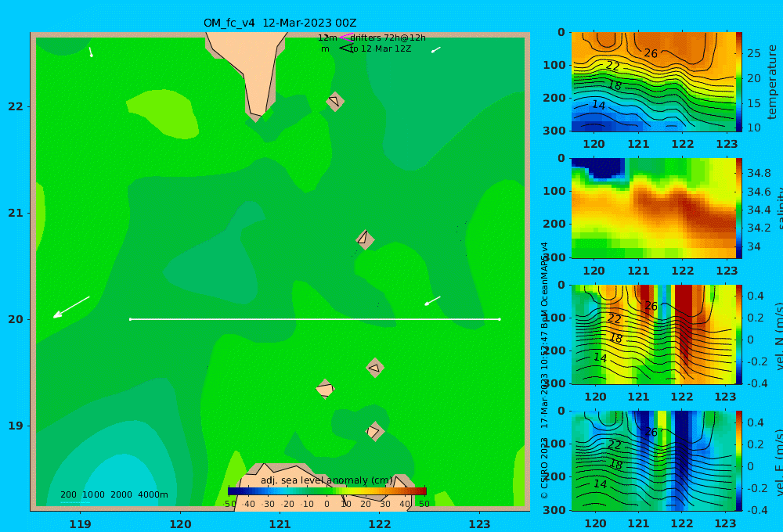Click the white arrow in map's upper-right corner
Image resolution: width=783 pixels, height=532 pixels.
[436, 49]
